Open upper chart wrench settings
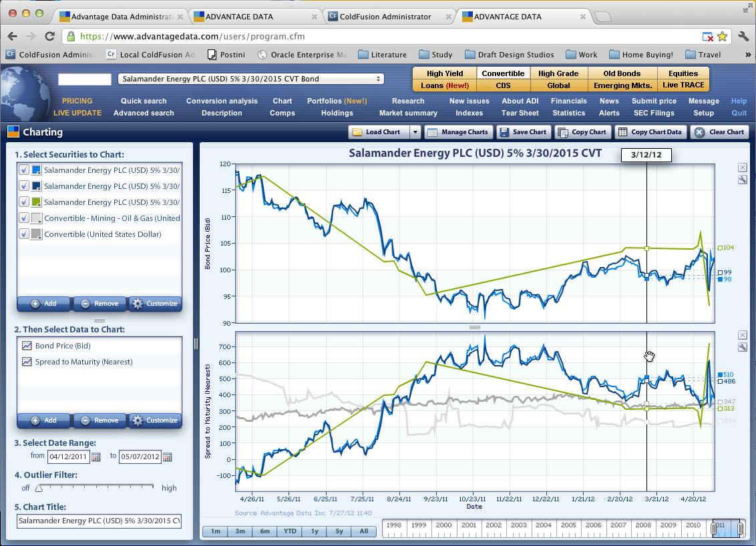The width and height of the screenshot is (756, 546). pyautogui.click(x=743, y=180)
